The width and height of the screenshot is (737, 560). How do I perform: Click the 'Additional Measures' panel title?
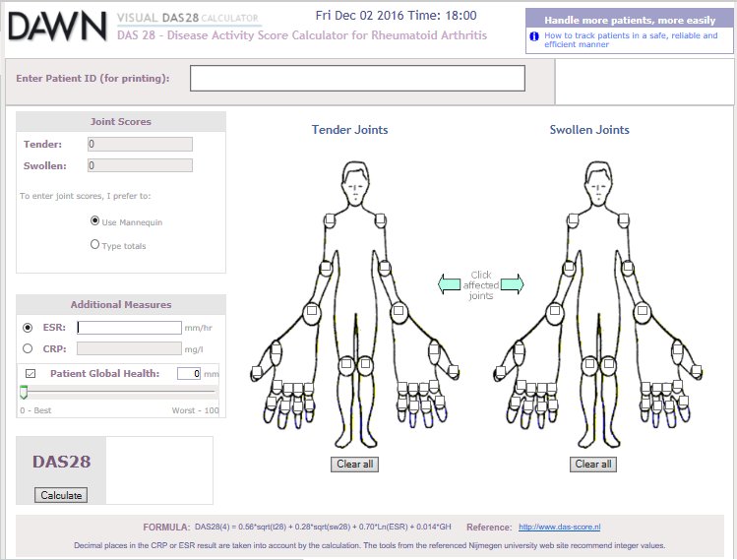tap(121, 304)
